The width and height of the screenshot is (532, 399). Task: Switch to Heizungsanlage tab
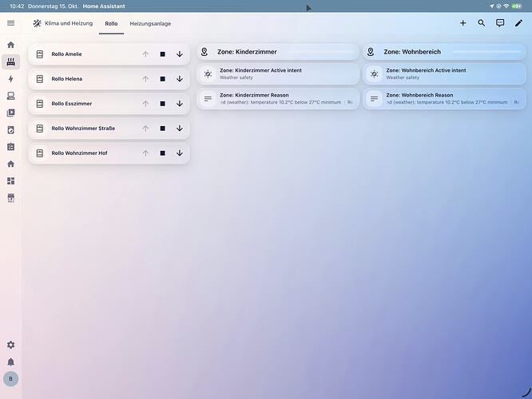tap(150, 23)
